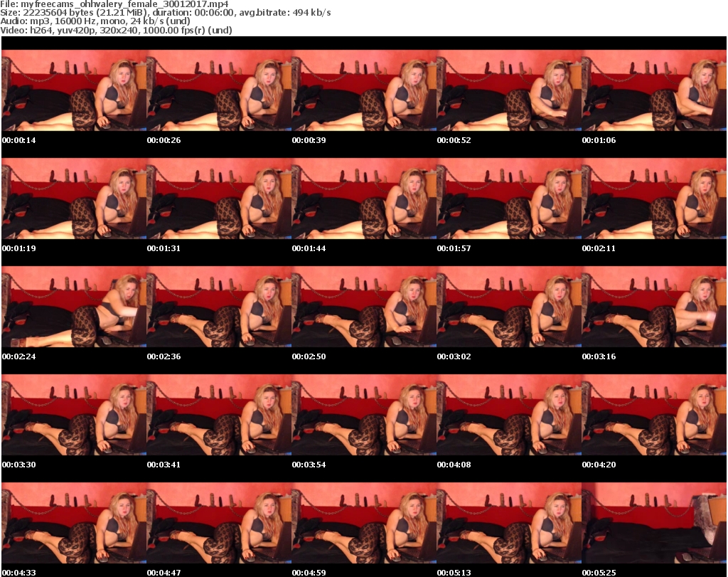
Task: Open the frame above timestamp 00:01:44
Action: 364,198
